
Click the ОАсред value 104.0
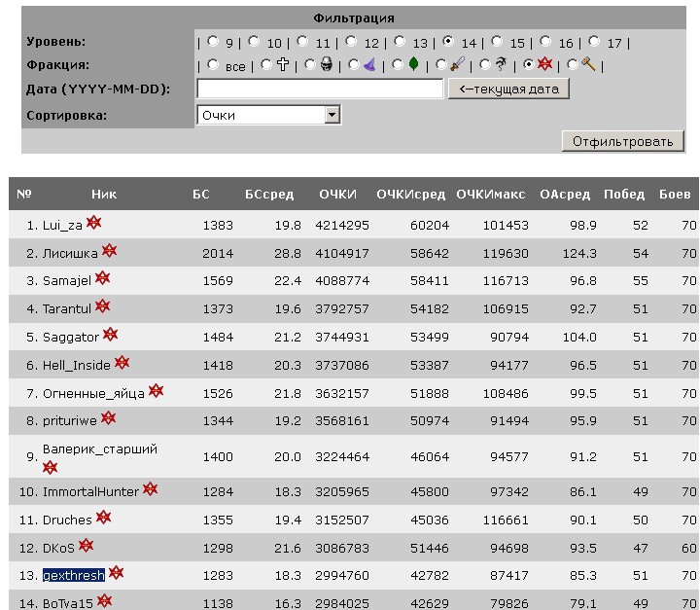click(x=579, y=337)
